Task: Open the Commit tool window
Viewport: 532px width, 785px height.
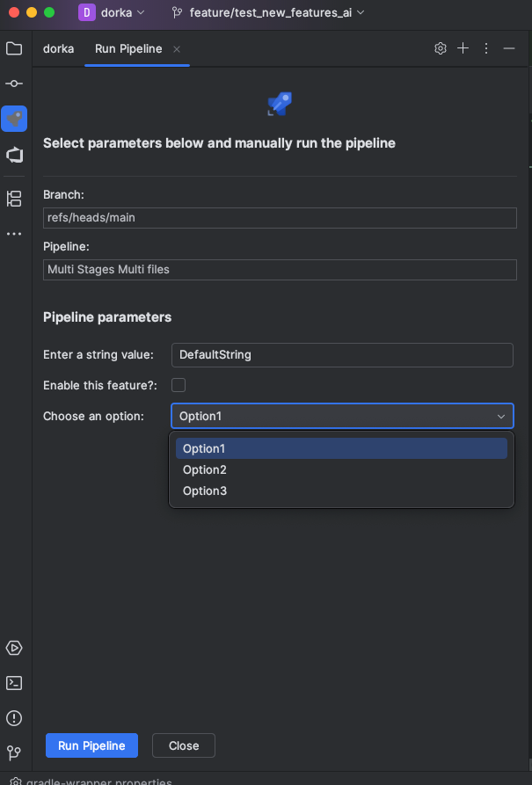Action: (x=14, y=84)
